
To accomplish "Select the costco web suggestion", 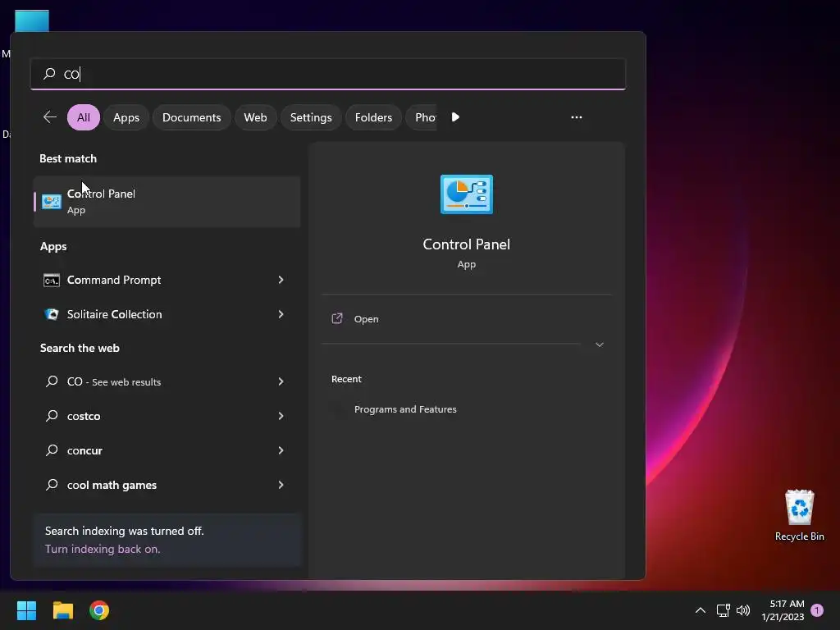I will pos(167,416).
